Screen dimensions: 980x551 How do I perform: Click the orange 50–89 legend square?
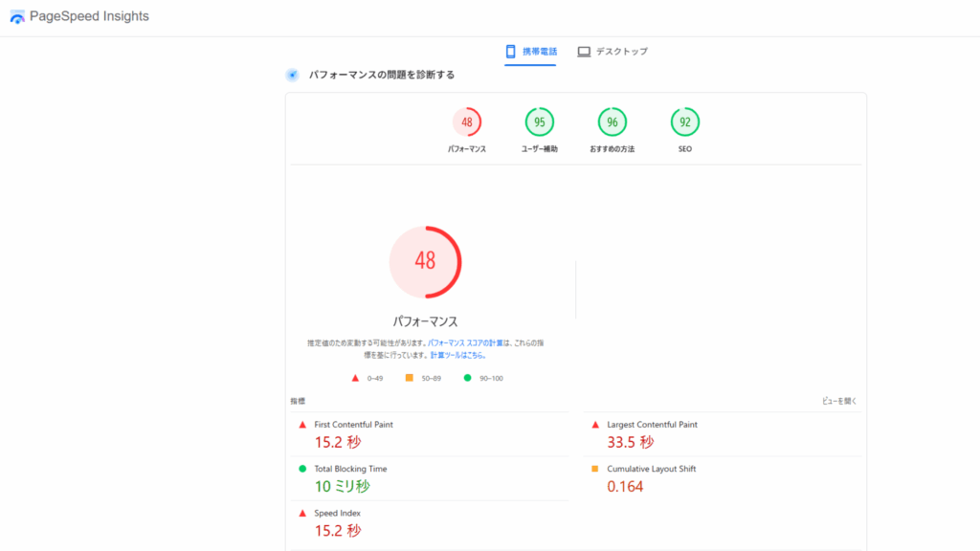pyautogui.click(x=410, y=378)
